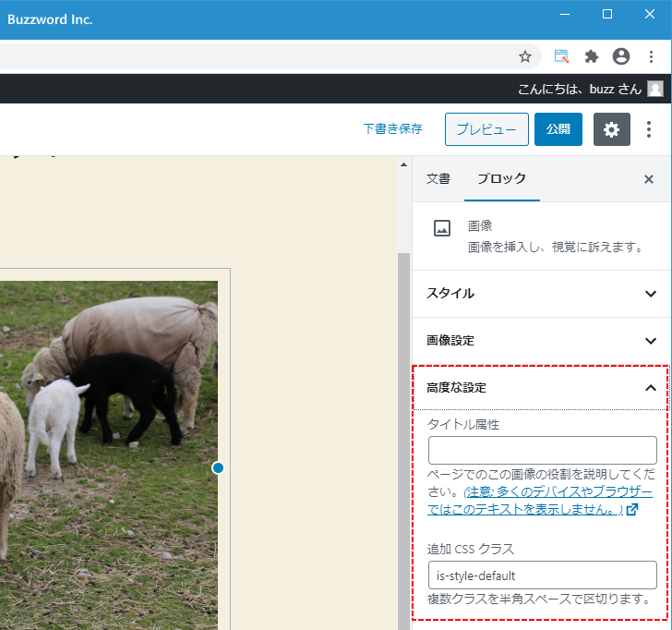Switch to the 文書 tab

[438, 179]
